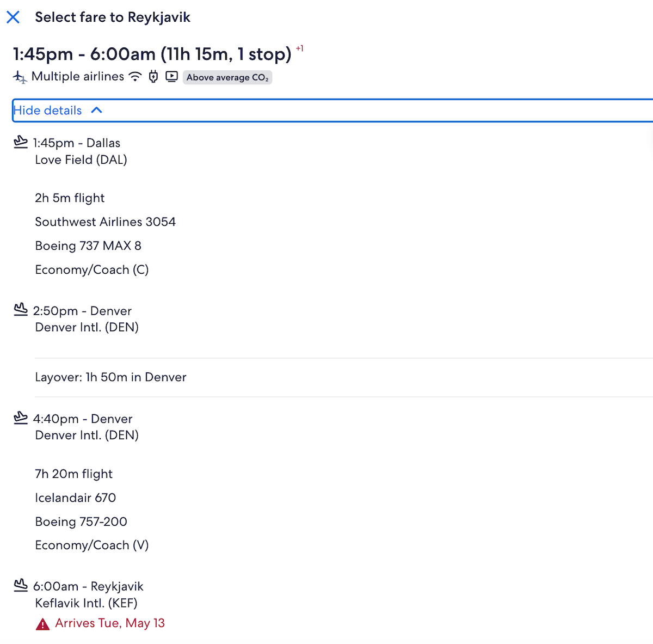Image resolution: width=653 pixels, height=644 pixels.
Task: Click Economy/Coach (C) fare class
Action: tap(92, 270)
